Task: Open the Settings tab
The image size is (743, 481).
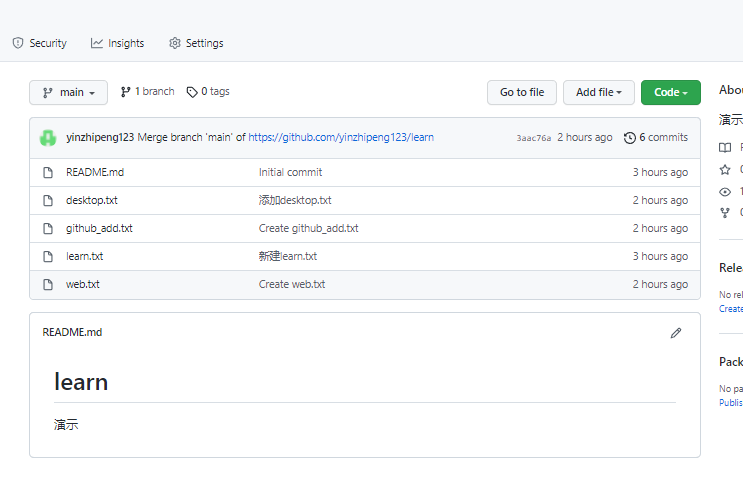Action: 196,43
